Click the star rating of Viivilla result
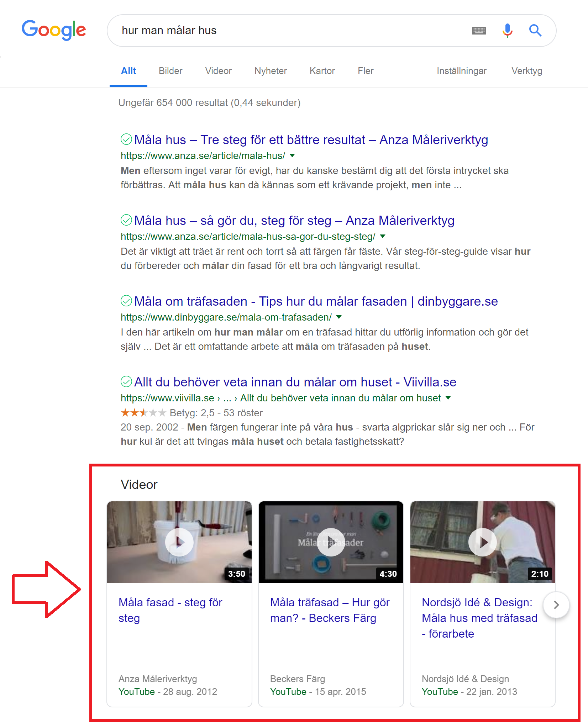This screenshot has height=728, width=588. [x=143, y=413]
